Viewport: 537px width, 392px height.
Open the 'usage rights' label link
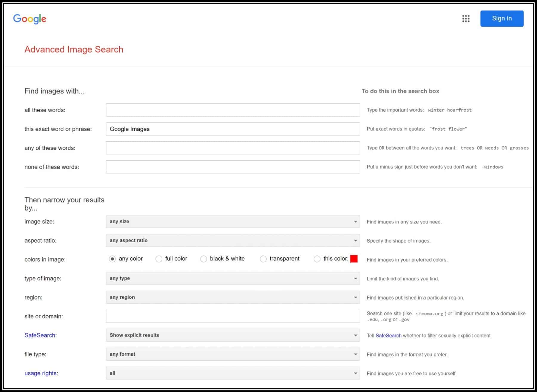point(41,373)
